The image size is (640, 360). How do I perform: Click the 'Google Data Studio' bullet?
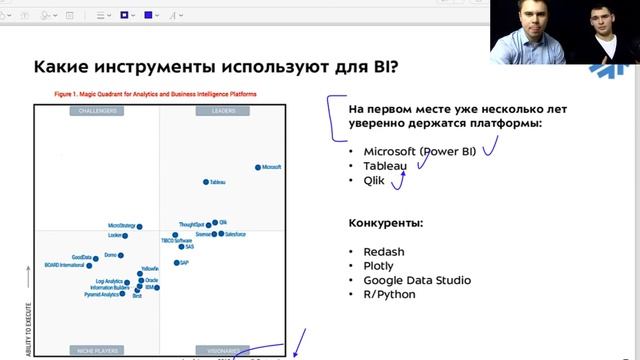coord(417,280)
